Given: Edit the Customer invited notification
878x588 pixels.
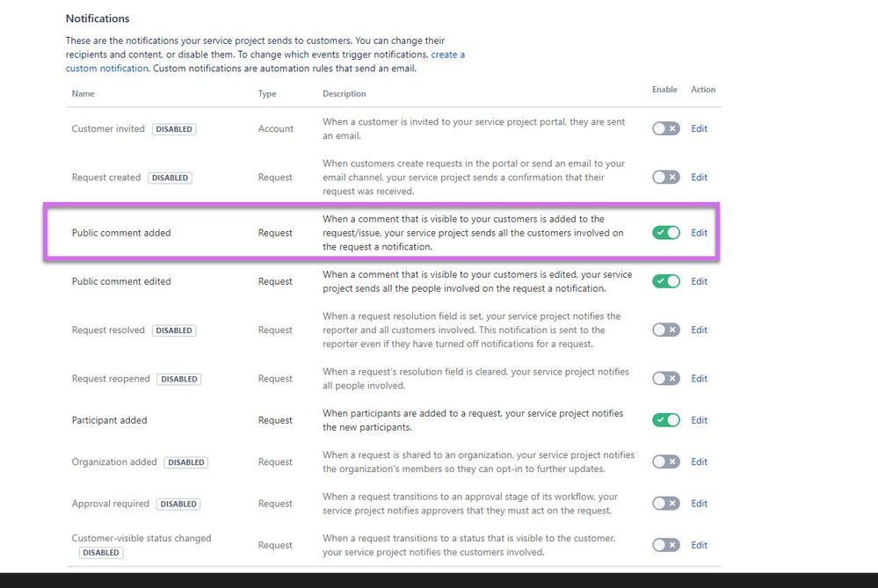Looking at the screenshot, I should point(699,129).
